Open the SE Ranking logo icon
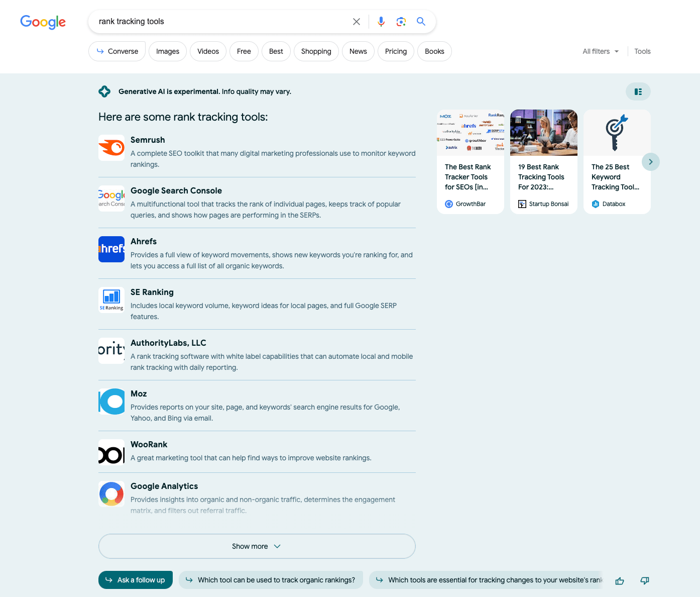The image size is (700, 597). pos(111,300)
